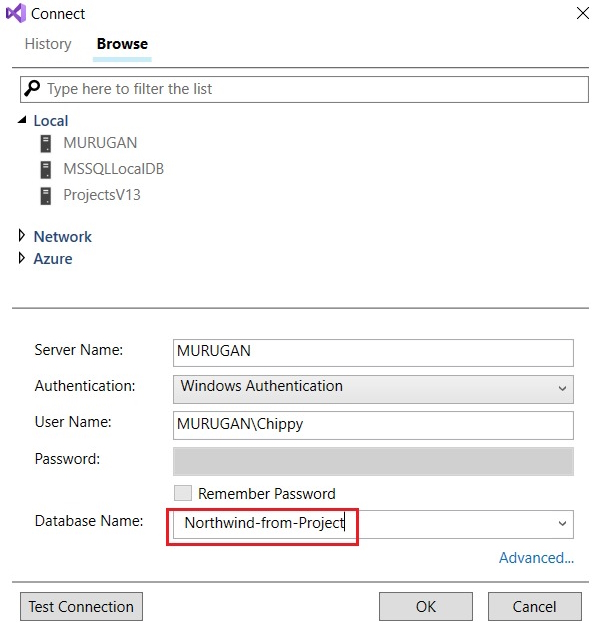Expand the Network servers group
The height and width of the screenshot is (624, 598).
pyautogui.click(x=22, y=236)
